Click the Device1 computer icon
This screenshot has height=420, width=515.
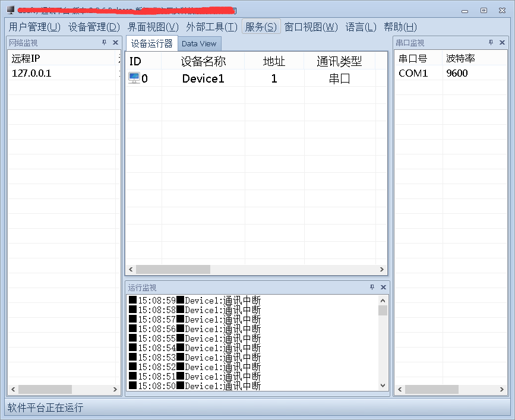(134, 78)
